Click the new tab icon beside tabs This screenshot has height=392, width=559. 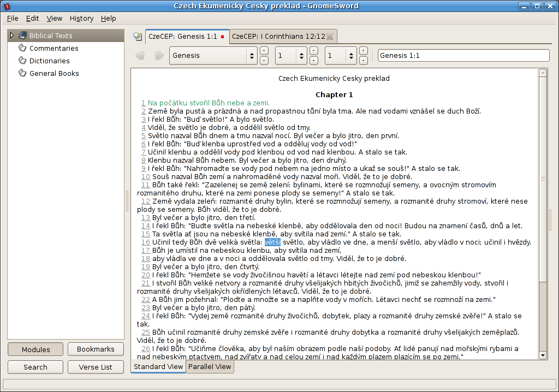coord(137,37)
